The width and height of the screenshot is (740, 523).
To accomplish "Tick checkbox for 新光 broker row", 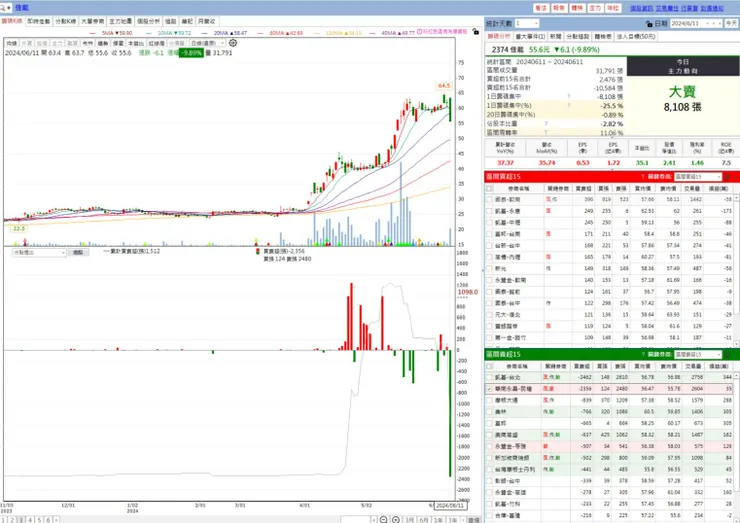I will coord(489,269).
